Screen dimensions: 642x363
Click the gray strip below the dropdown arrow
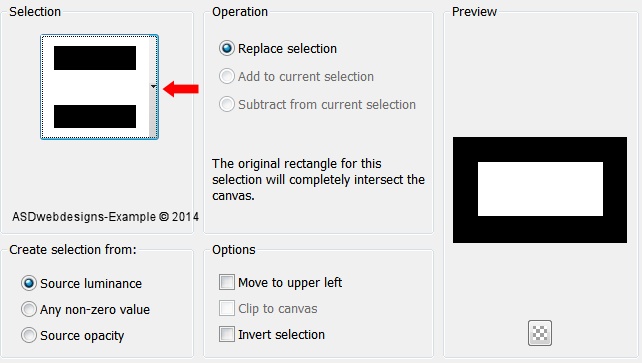point(153,113)
